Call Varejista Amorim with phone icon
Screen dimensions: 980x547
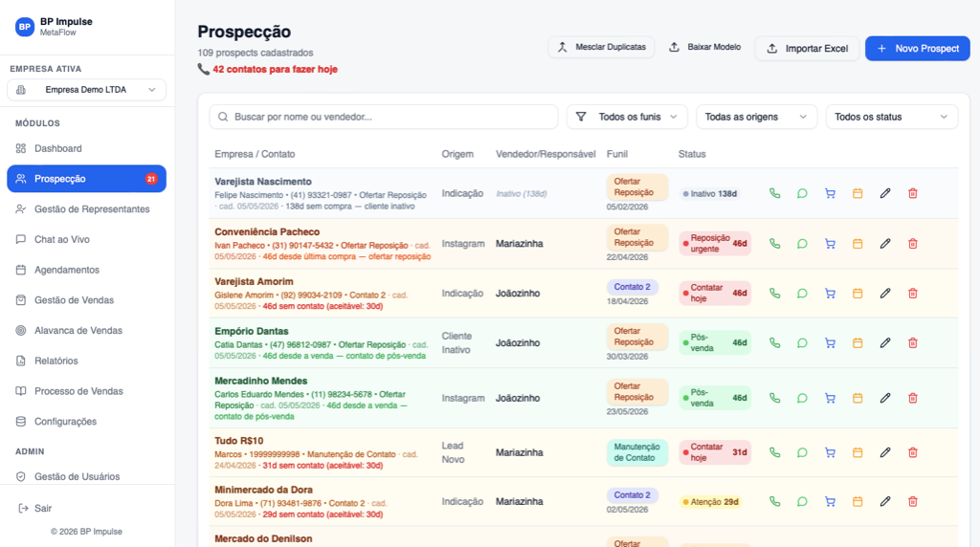(x=774, y=293)
